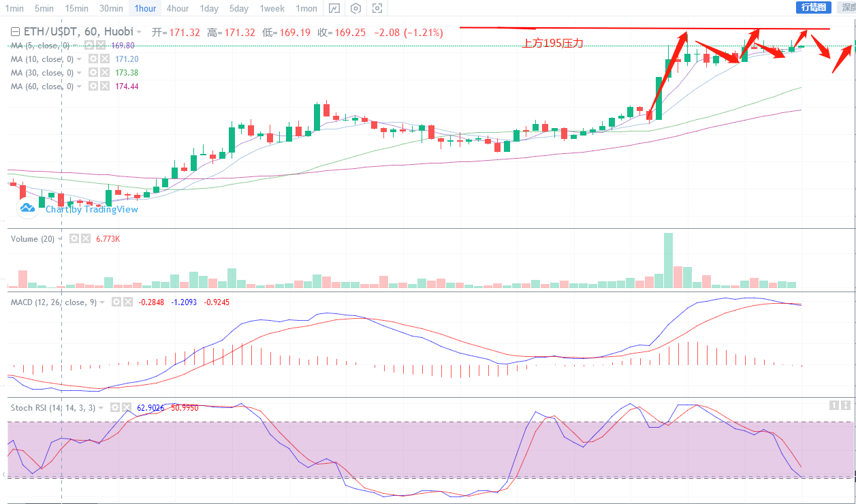The width and height of the screenshot is (856, 504).
Task: Remove the MA (10, close, 0) indicator
Action: [105, 59]
